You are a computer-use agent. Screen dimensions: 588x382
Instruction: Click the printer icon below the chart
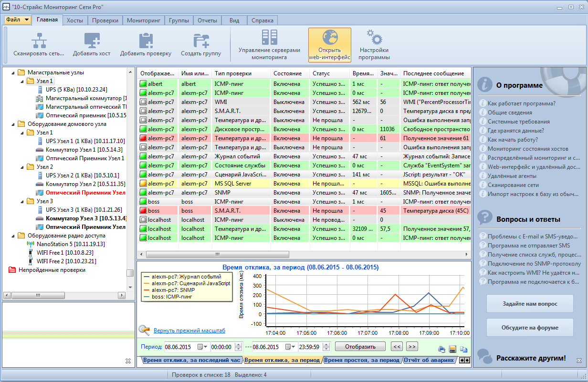click(x=441, y=349)
